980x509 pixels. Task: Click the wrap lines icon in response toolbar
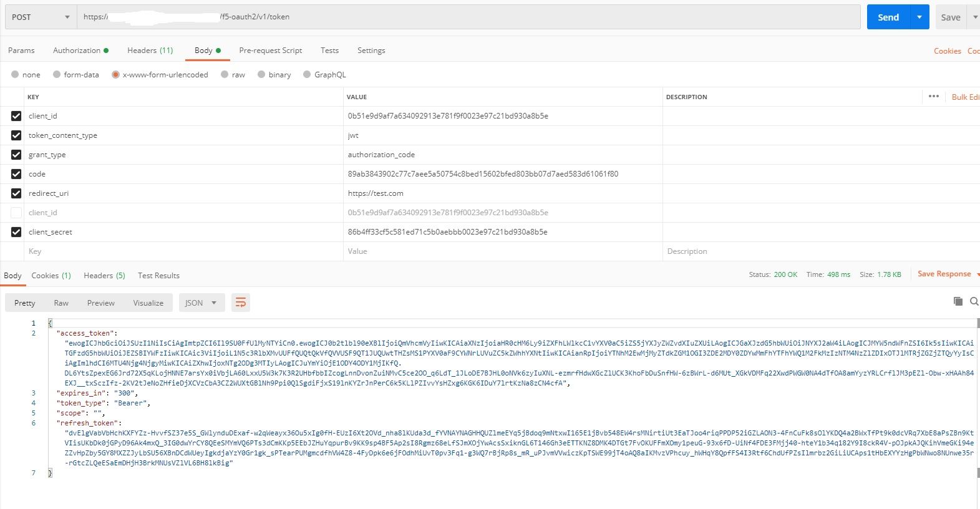pyautogui.click(x=240, y=303)
